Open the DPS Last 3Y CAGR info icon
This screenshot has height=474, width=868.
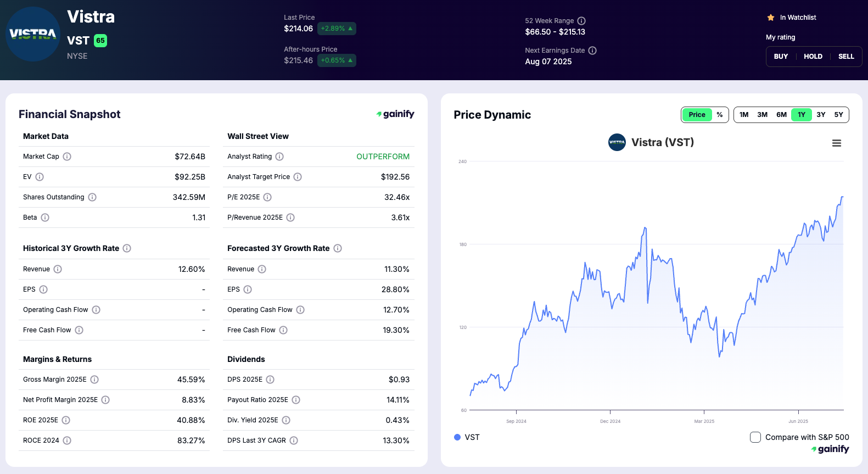294,440
